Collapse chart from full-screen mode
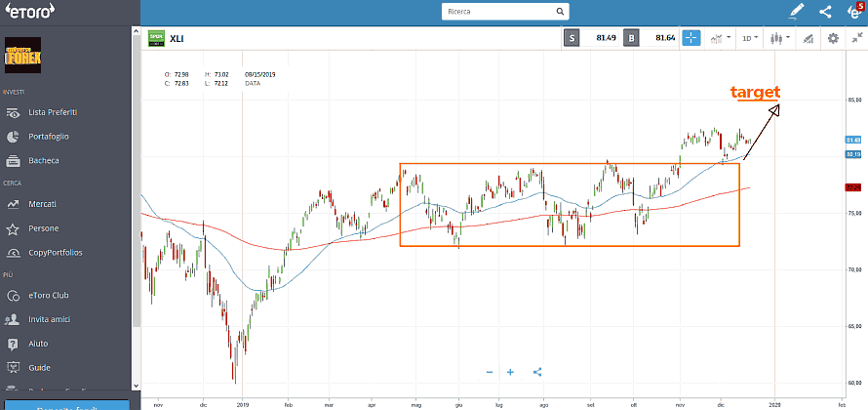Image resolution: width=868 pixels, height=410 pixels. click(x=856, y=38)
